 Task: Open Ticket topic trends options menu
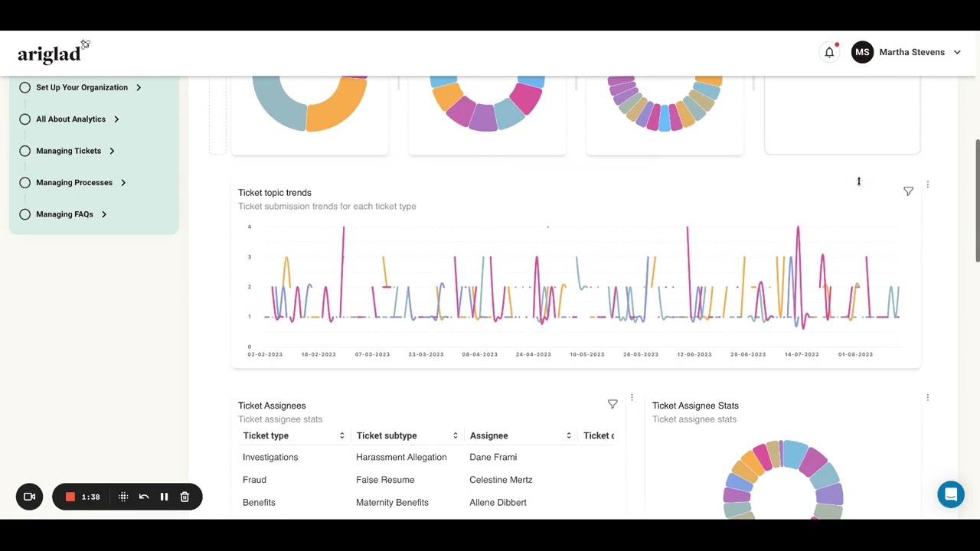927,184
